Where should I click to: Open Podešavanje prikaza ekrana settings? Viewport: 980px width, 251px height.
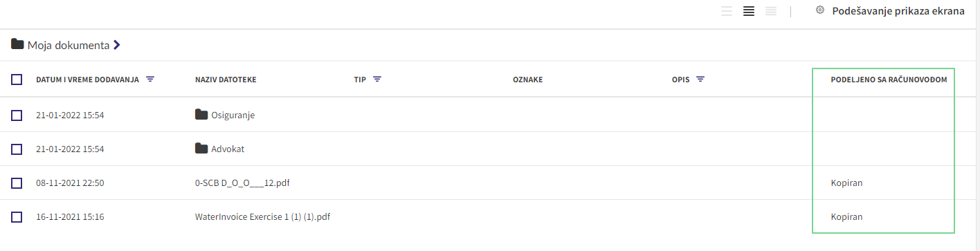[x=898, y=11]
